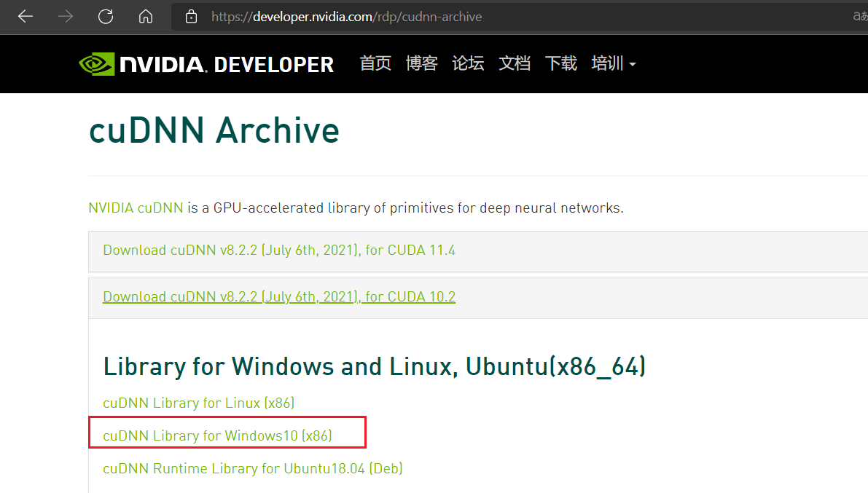Image resolution: width=868 pixels, height=493 pixels.
Task: Click the Library for Windows and Linux heading
Action: click(x=374, y=366)
